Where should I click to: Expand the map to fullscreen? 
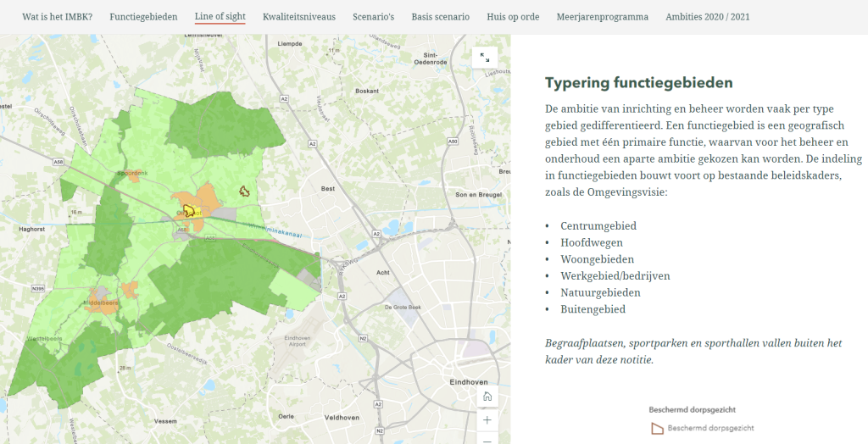pyautogui.click(x=484, y=58)
